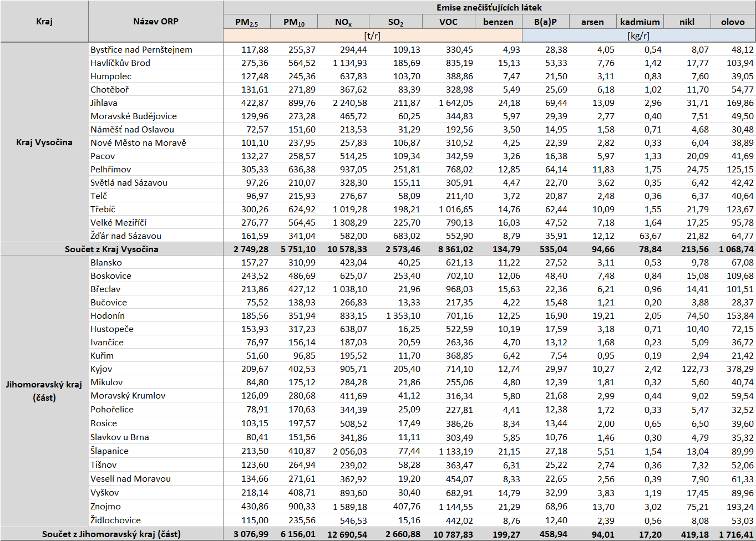Select Hodonín SO2 value 1 353,10
756x541 pixels.
pyautogui.click(x=403, y=315)
